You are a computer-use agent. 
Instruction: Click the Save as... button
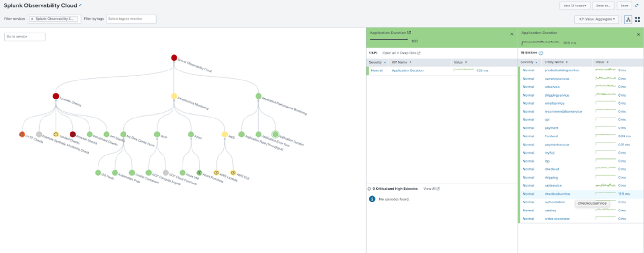tap(604, 5)
